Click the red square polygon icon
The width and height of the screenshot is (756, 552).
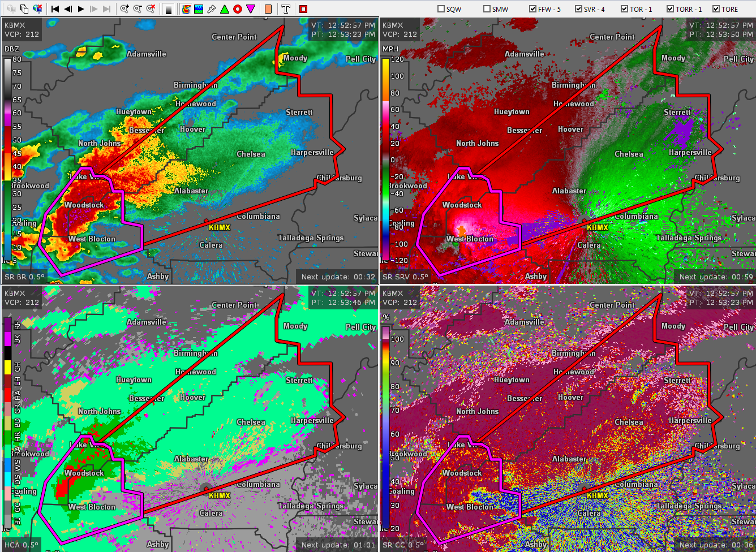click(303, 9)
